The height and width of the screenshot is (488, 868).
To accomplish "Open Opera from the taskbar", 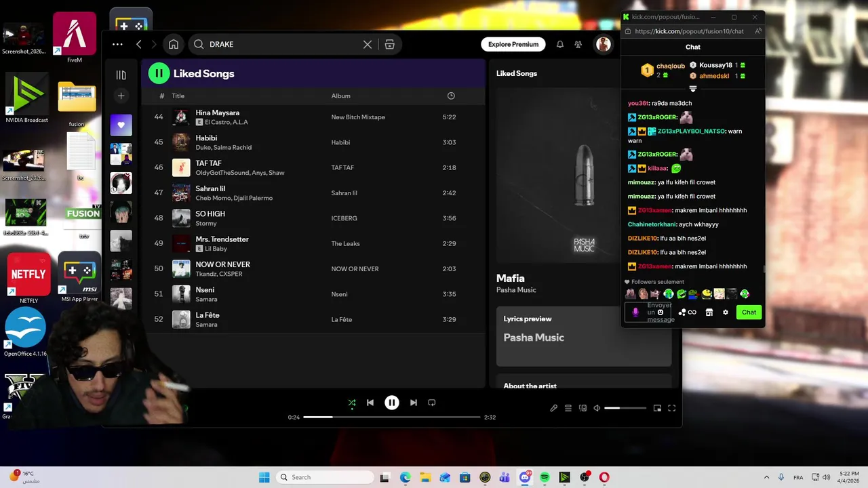I will (x=604, y=477).
